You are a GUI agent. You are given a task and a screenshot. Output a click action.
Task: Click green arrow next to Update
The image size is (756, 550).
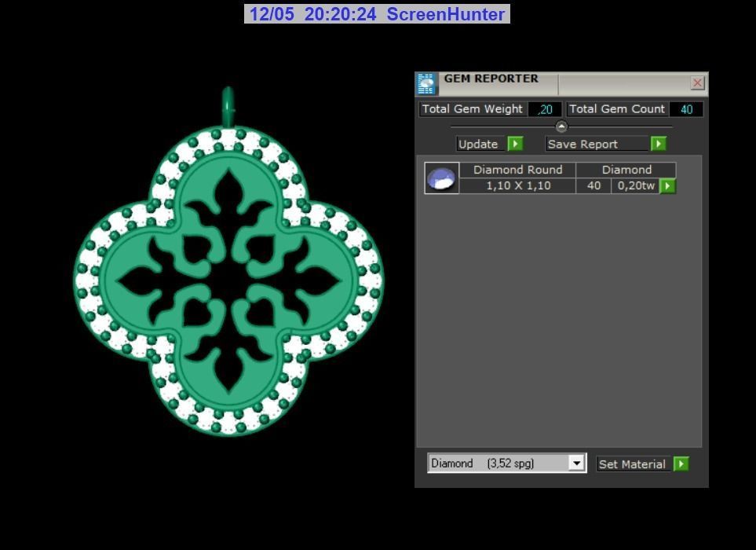coord(516,144)
